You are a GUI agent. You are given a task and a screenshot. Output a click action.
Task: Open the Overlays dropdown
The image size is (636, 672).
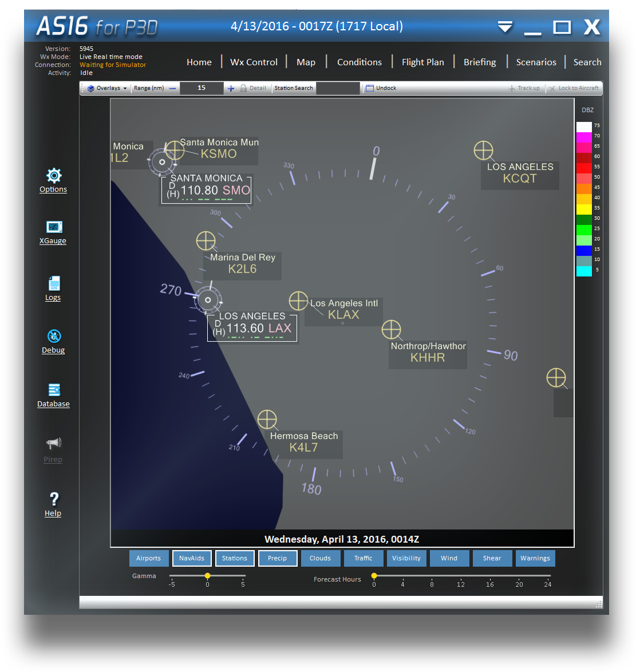point(105,88)
